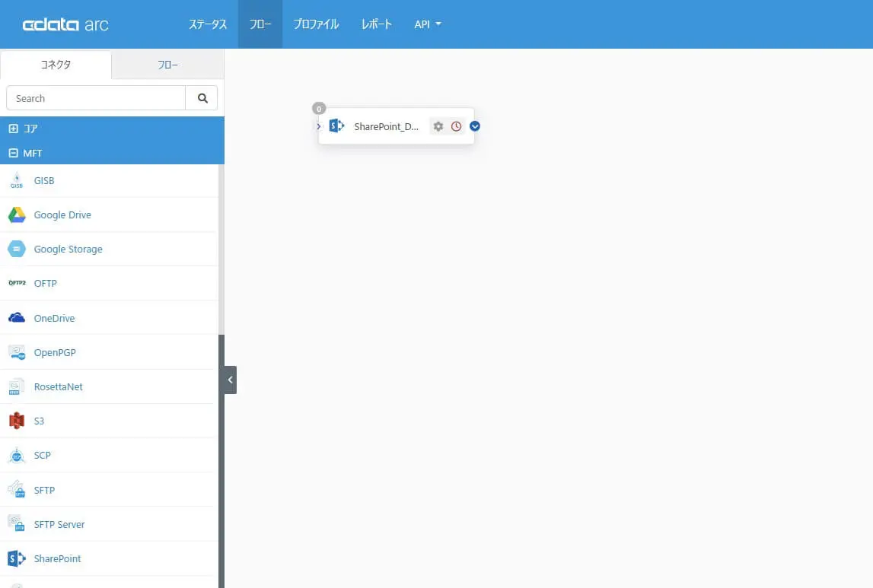The width and height of the screenshot is (873, 588).
Task: Click the OFTP label
Action: click(45, 284)
